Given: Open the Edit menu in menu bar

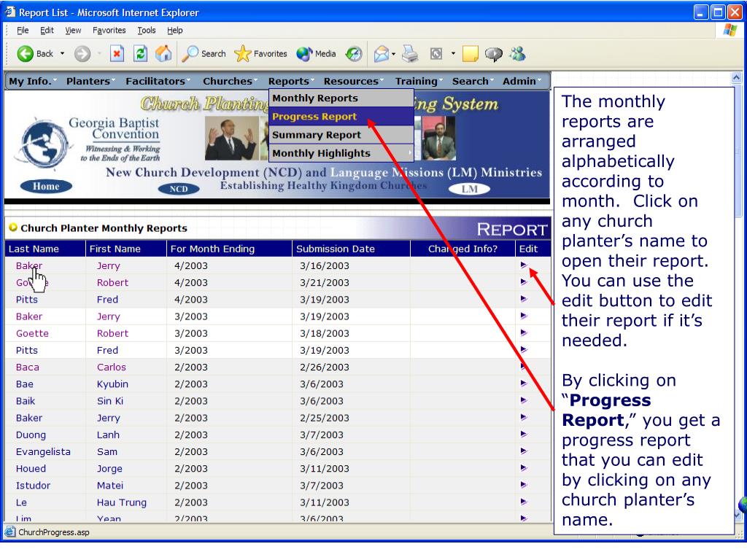Looking at the screenshot, I should (47, 31).
